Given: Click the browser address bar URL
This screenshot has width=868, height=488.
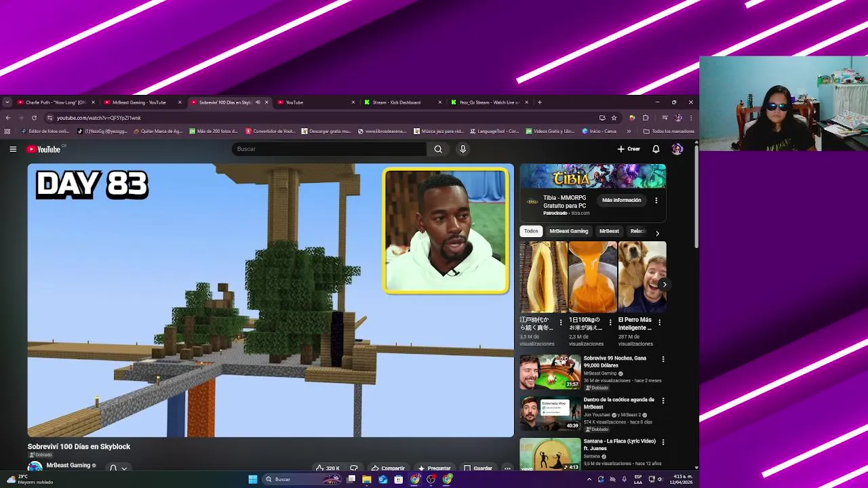Looking at the screenshot, I should click(x=99, y=118).
